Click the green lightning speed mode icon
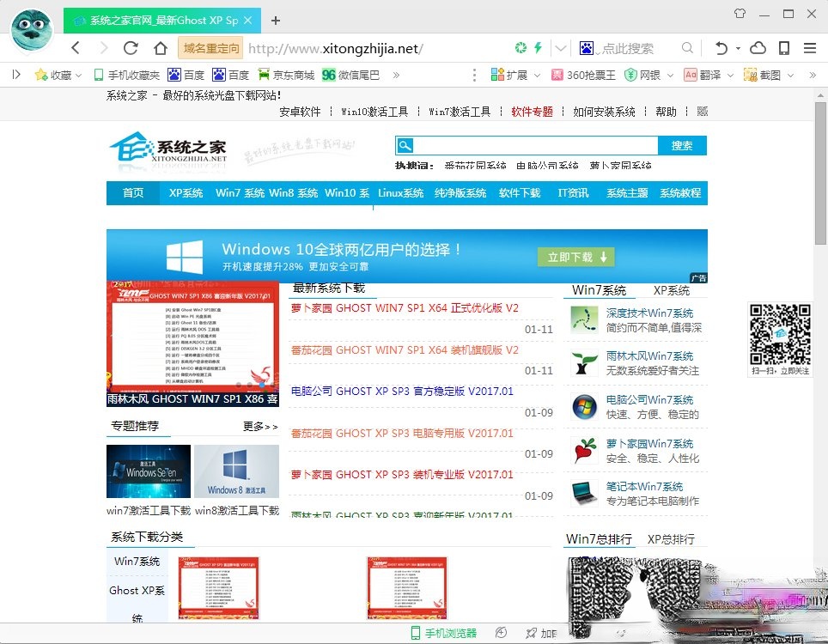The image size is (828, 644). pyautogui.click(x=538, y=48)
